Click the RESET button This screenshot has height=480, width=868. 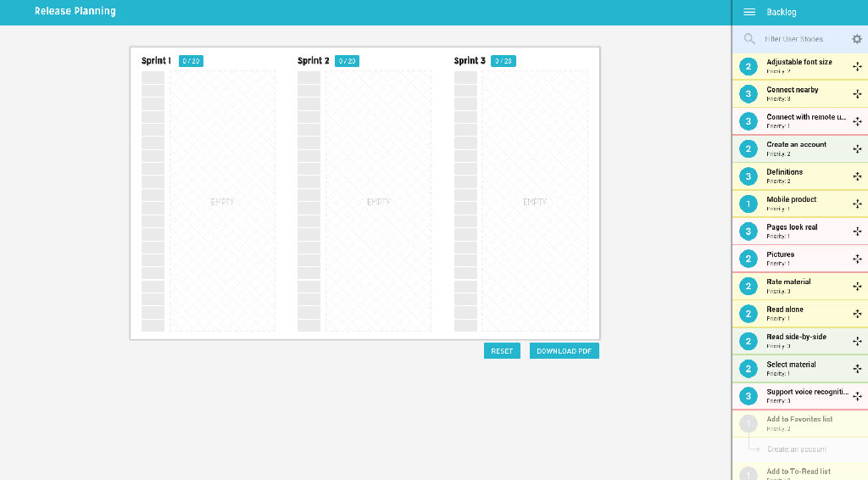click(502, 351)
